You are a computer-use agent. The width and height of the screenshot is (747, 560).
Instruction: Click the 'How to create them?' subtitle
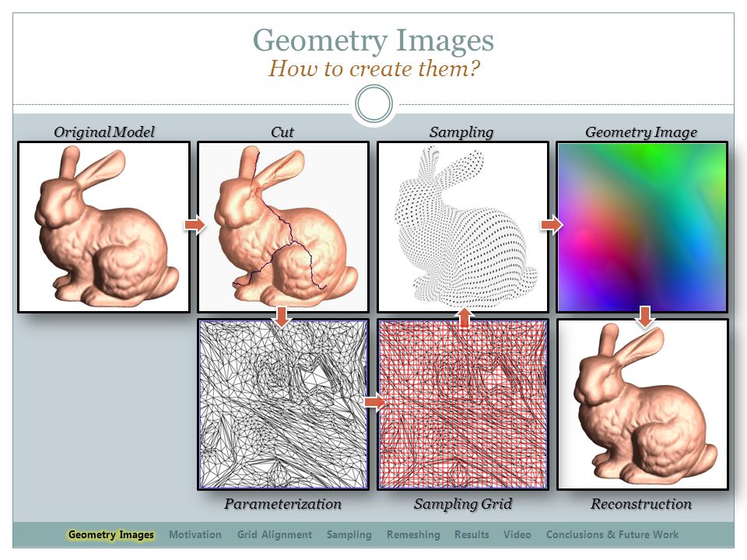click(x=374, y=68)
